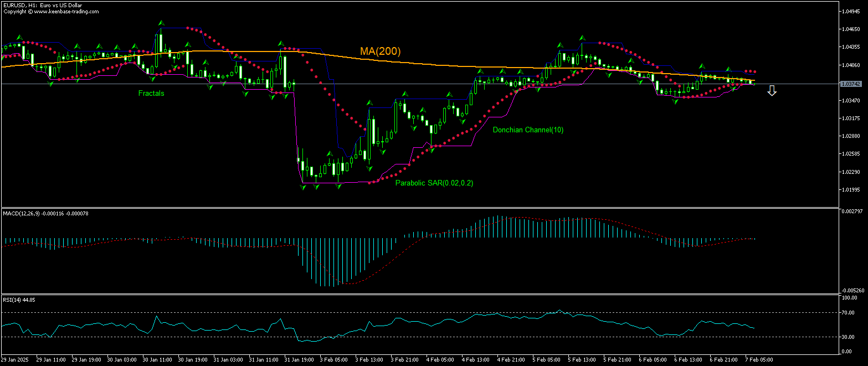Viewport: 868px width, 366px height.
Task: Select the Donchian Channel(10) label
Action: pos(528,130)
